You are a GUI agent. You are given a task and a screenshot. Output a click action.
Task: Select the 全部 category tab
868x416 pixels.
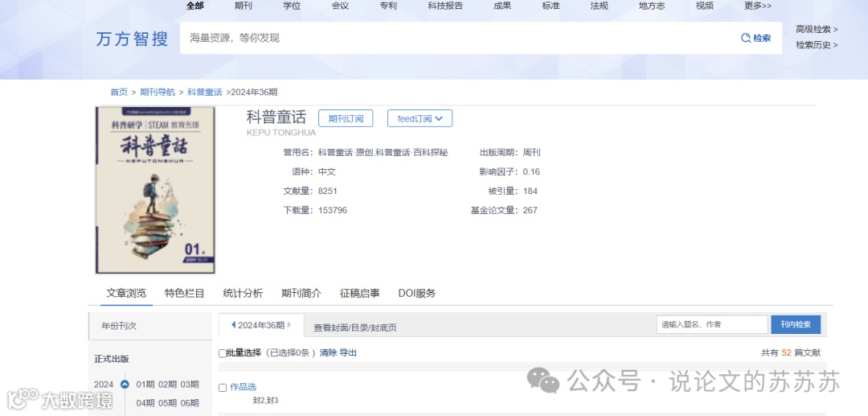click(x=194, y=6)
